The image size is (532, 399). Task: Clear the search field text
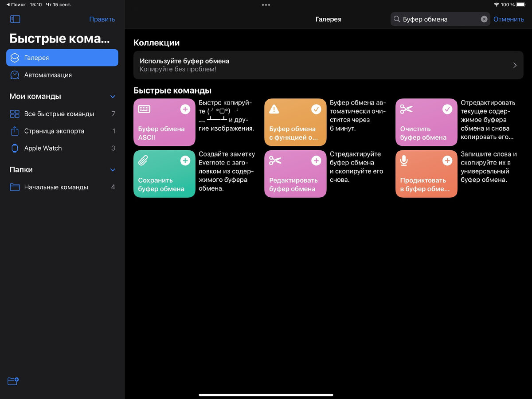click(x=484, y=19)
